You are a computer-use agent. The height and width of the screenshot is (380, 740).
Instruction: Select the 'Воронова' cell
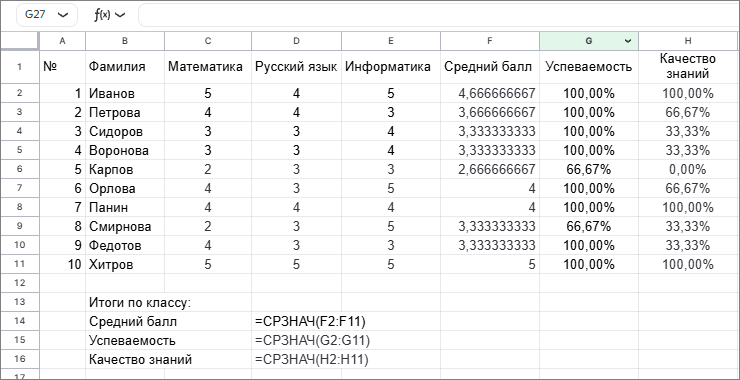[125, 150]
